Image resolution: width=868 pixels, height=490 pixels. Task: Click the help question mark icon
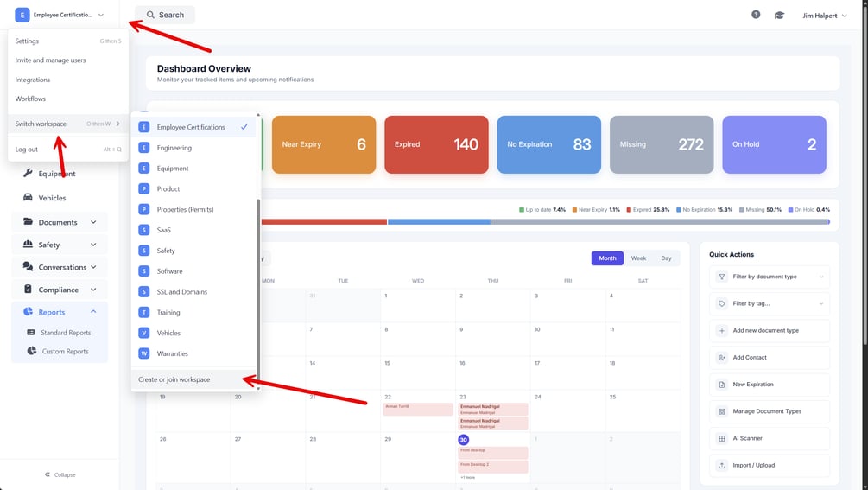756,15
